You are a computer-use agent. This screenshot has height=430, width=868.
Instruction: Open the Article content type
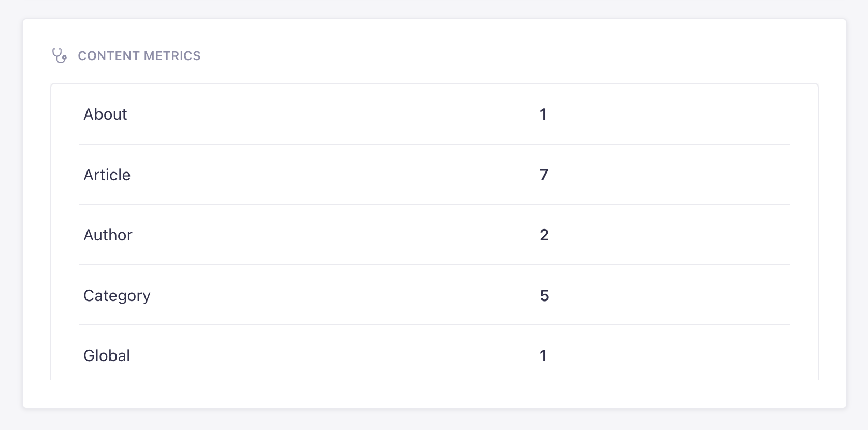[107, 175]
